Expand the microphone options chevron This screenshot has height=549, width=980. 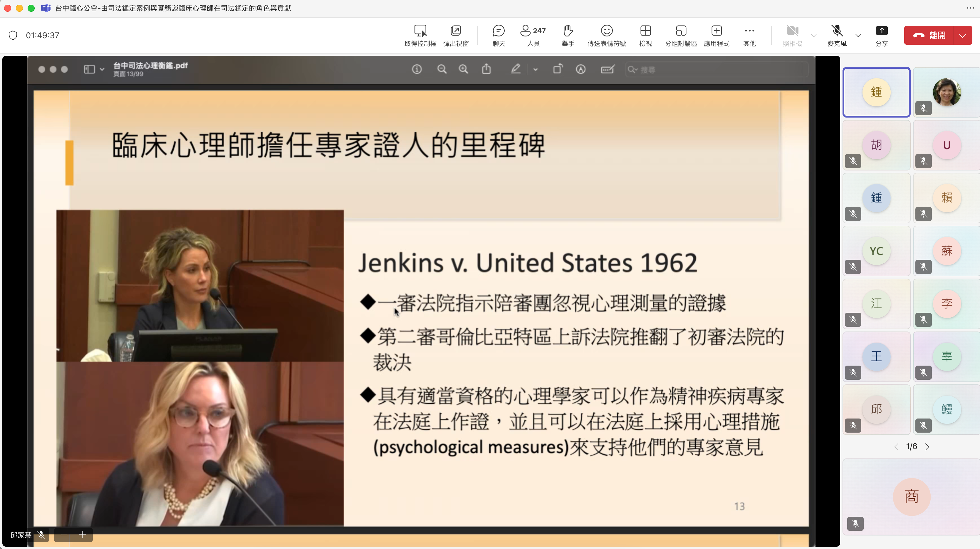click(858, 35)
